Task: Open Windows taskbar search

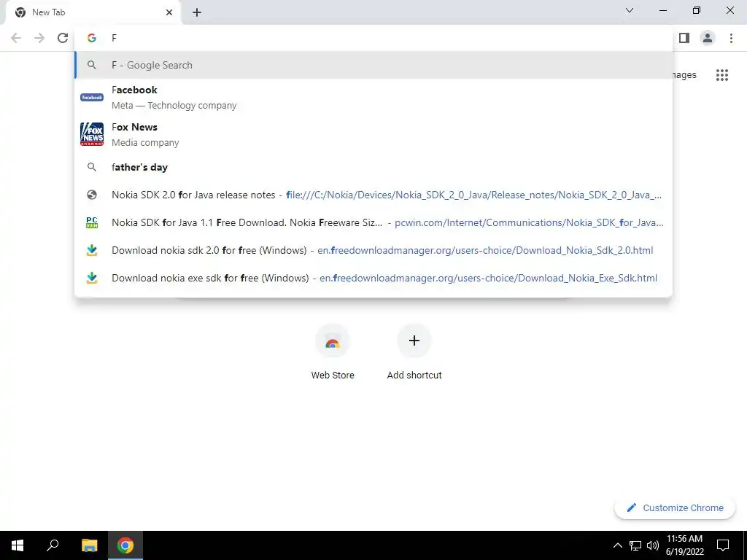Action: (x=53, y=545)
